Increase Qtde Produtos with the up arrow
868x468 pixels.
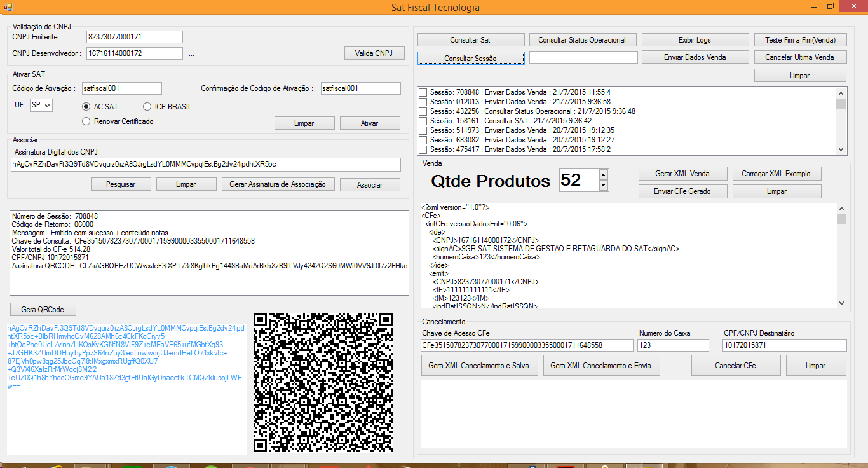click(x=604, y=174)
